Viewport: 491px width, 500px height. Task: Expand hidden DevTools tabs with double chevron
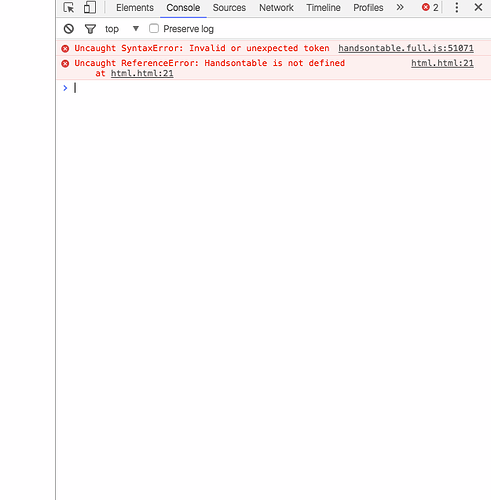[400, 7]
